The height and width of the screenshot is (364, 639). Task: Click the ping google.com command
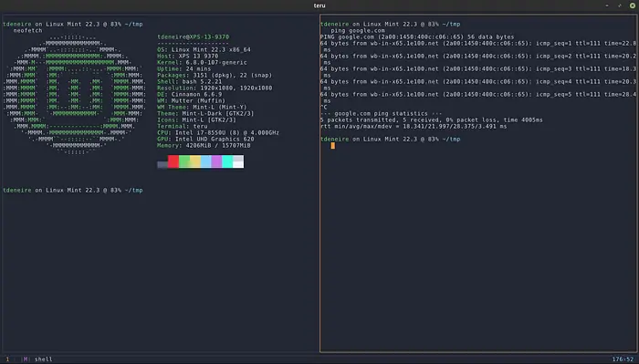pos(358,30)
